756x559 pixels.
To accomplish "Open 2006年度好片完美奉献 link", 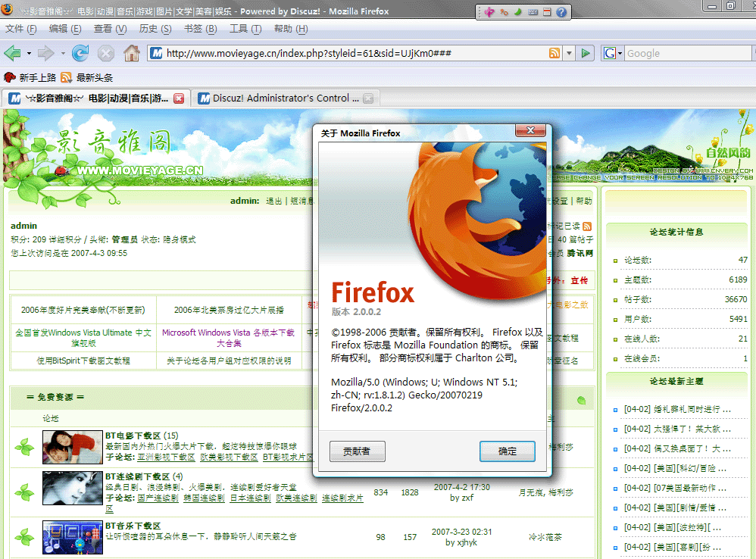I will 83,310.
